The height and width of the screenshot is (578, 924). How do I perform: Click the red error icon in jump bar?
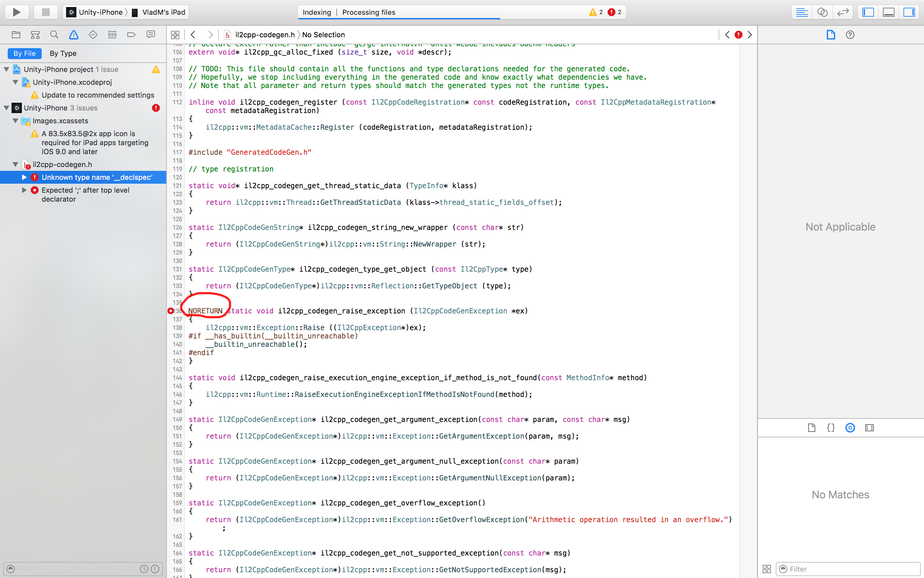739,35
